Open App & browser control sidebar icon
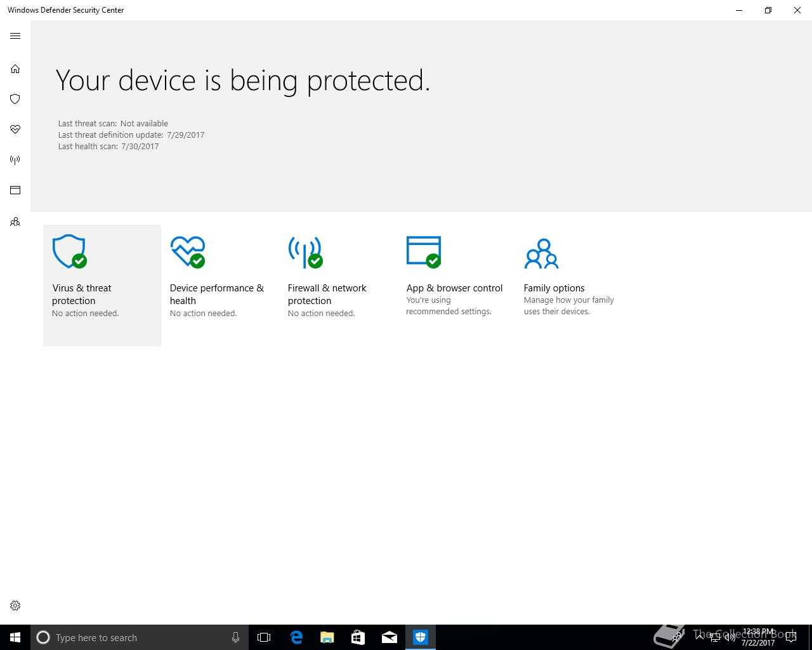The height and width of the screenshot is (650, 812). pos(15,190)
